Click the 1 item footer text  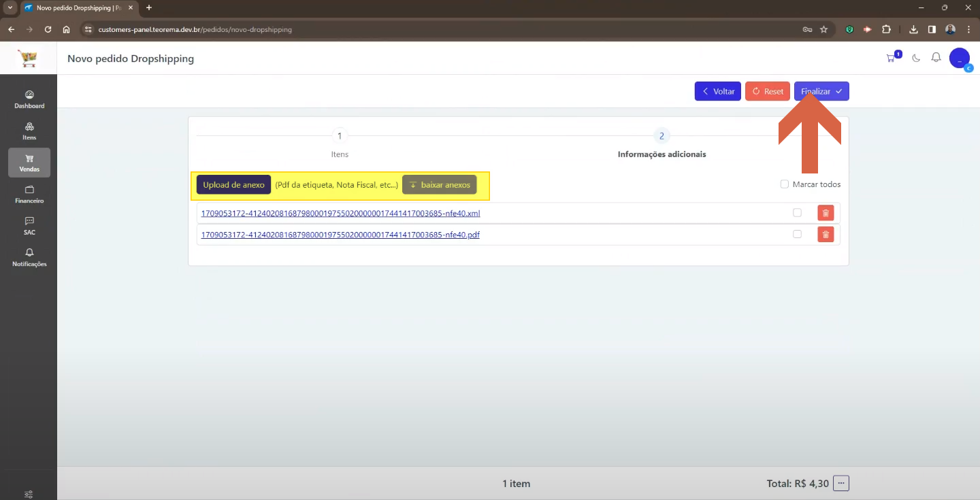tap(517, 484)
